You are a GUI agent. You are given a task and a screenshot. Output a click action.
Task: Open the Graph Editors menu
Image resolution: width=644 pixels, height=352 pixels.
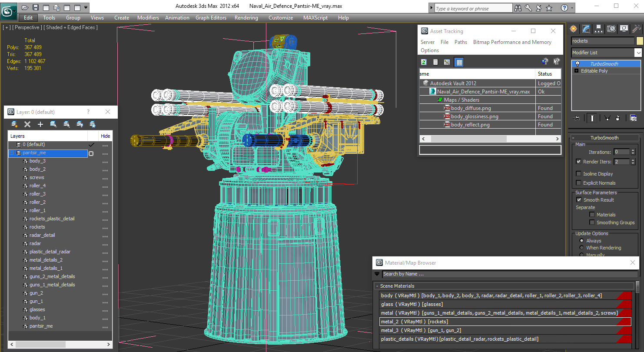coord(211,18)
